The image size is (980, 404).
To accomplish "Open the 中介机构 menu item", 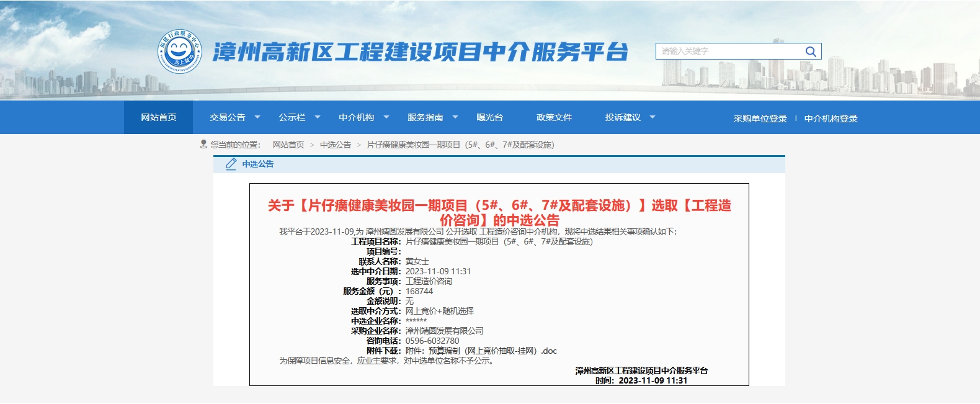I will click(357, 117).
